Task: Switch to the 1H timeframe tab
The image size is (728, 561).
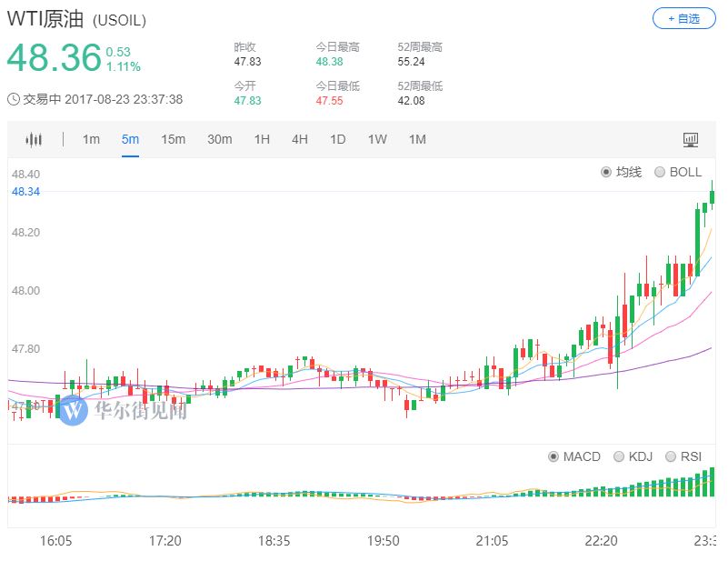Action: (262, 139)
